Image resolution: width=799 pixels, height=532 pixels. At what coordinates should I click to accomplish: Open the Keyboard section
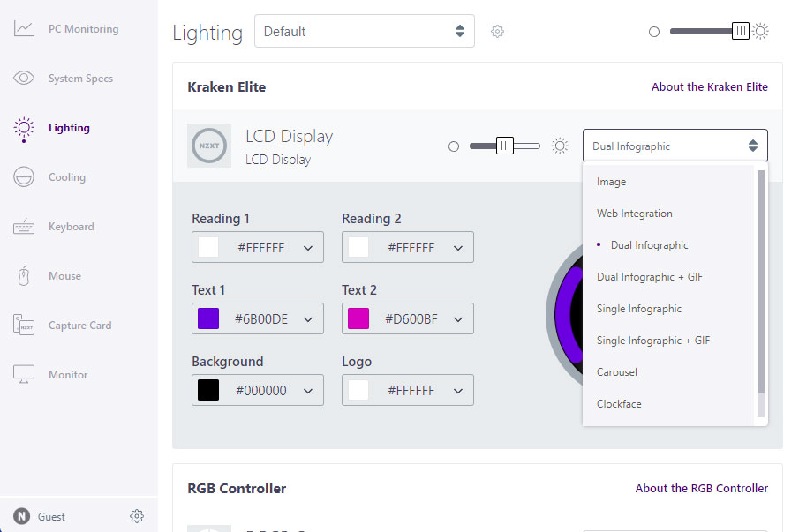[x=72, y=227]
